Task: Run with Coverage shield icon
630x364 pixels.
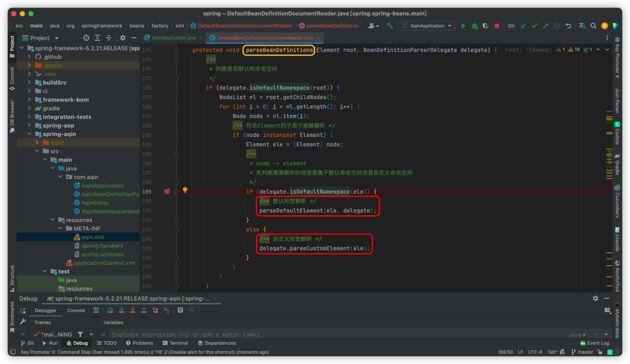Action: (486, 26)
